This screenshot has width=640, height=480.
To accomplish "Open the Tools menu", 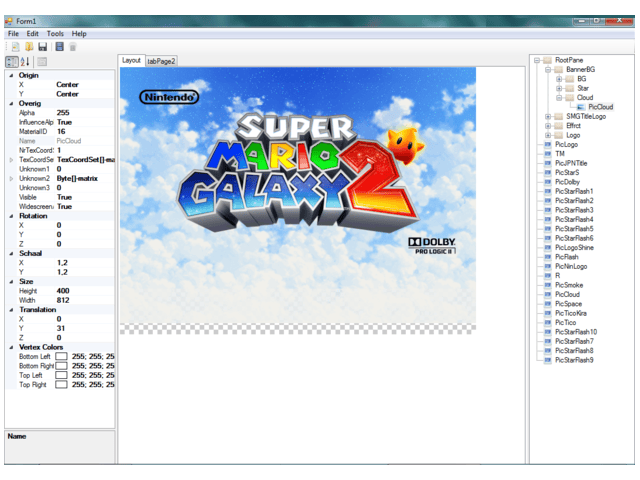I will coord(55,33).
